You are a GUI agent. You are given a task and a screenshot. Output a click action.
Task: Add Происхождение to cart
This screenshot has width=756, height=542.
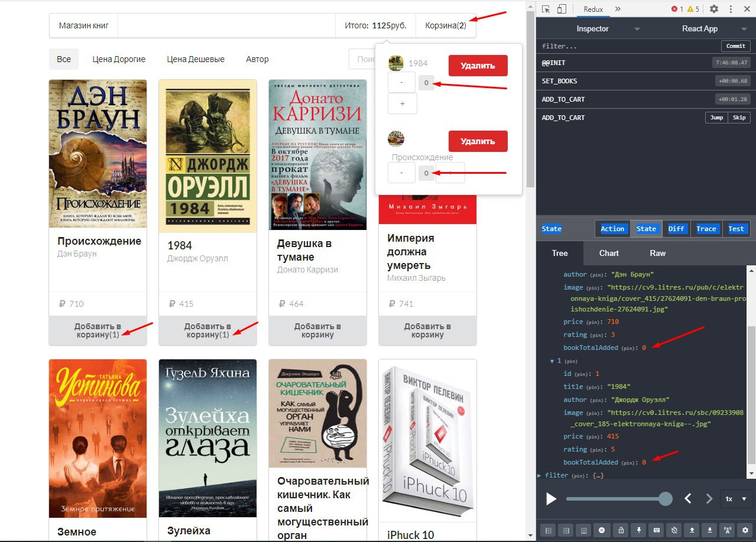[x=98, y=330]
